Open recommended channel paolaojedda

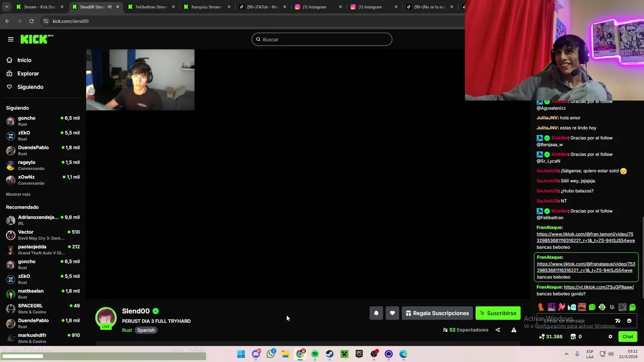[x=43, y=249]
